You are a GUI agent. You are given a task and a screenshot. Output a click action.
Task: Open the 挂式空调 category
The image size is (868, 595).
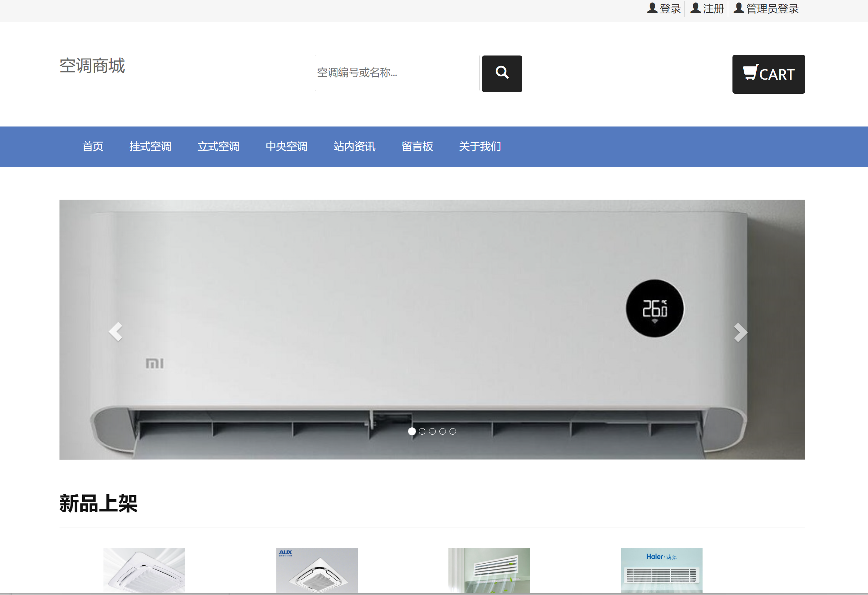point(150,146)
